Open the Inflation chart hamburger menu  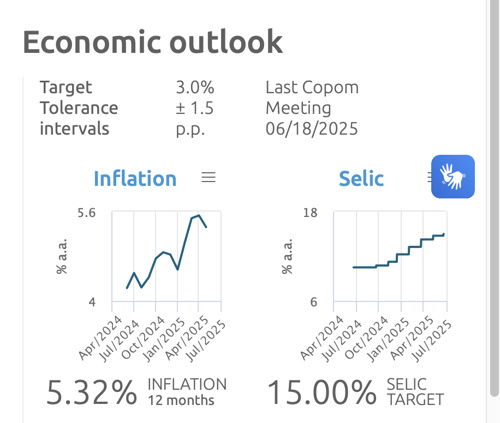[x=209, y=177]
